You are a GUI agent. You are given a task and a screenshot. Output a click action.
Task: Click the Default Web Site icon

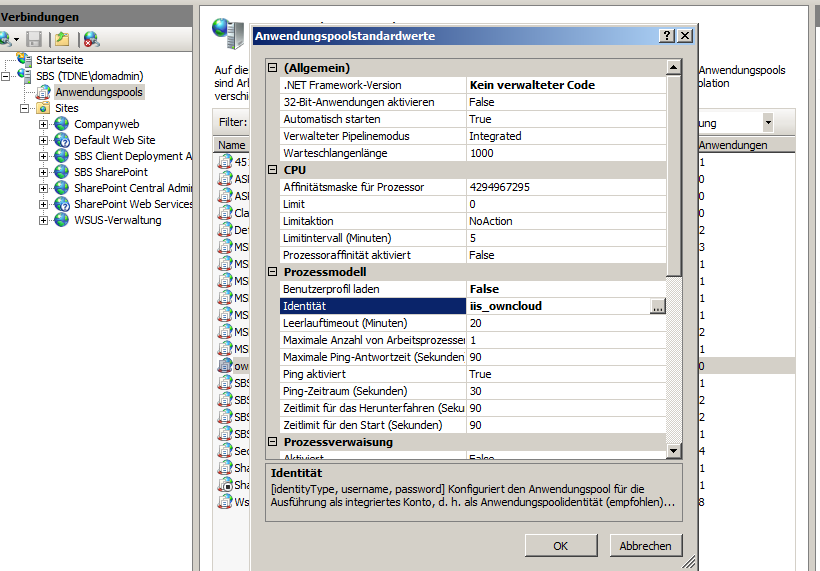point(62,140)
